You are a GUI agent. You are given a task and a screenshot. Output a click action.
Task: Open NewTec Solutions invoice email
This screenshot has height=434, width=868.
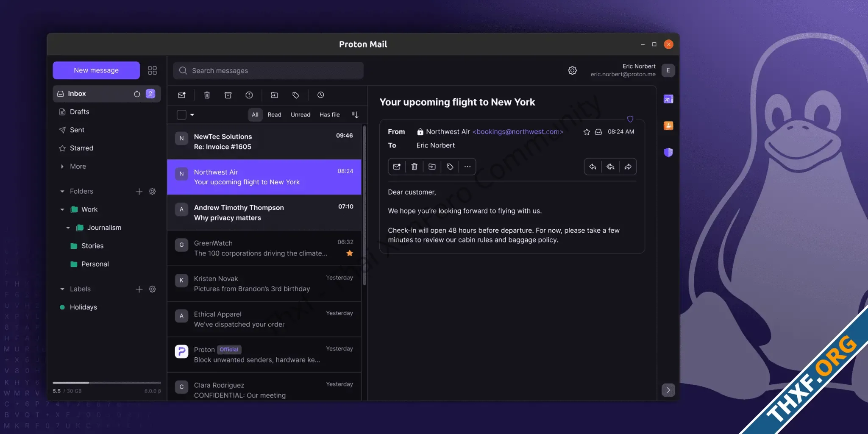pyautogui.click(x=264, y=142)
